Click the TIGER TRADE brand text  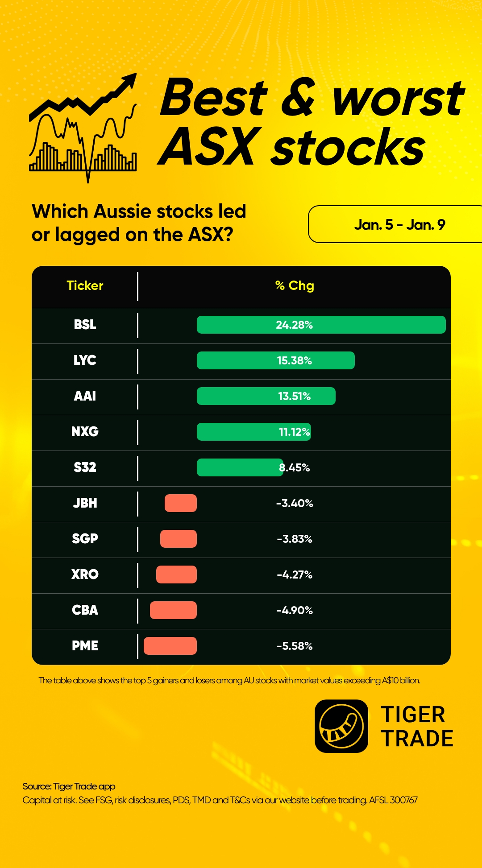(417, 727)
